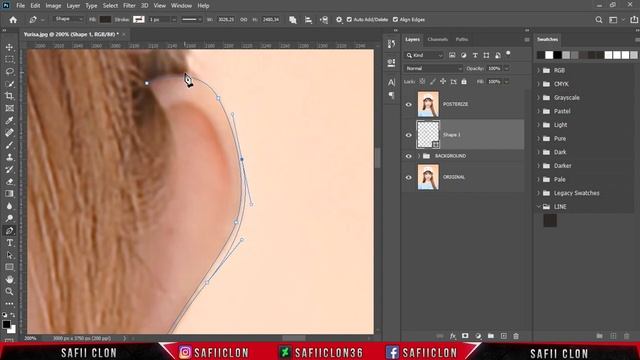Screen dimensions: 640x360
Task: Click the stroke width input field
Action: [159, 19]
